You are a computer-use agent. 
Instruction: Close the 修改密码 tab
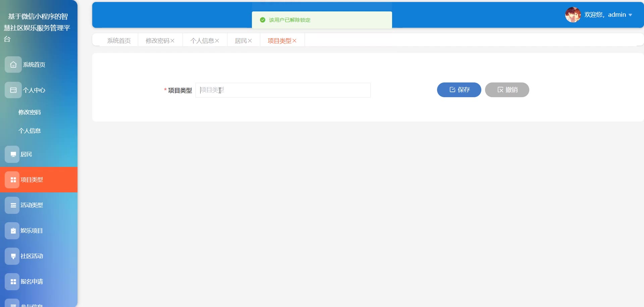click(x=172, y=41)
